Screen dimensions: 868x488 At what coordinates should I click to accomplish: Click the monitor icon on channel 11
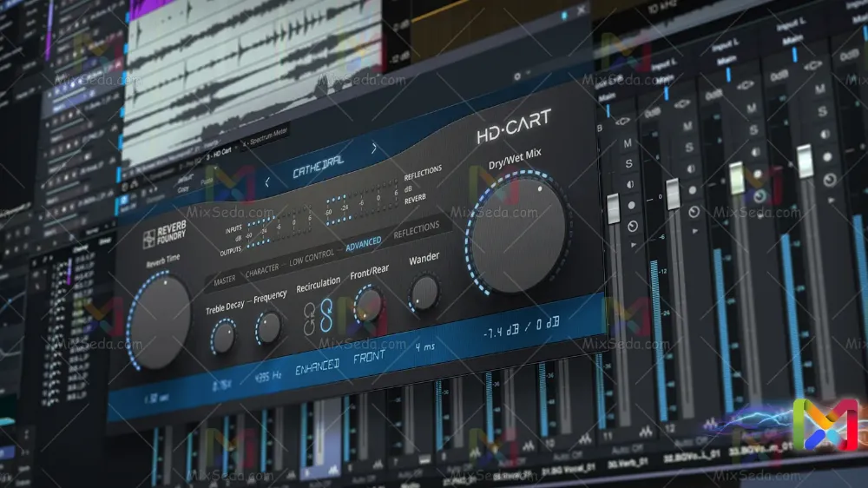point(633,226)
